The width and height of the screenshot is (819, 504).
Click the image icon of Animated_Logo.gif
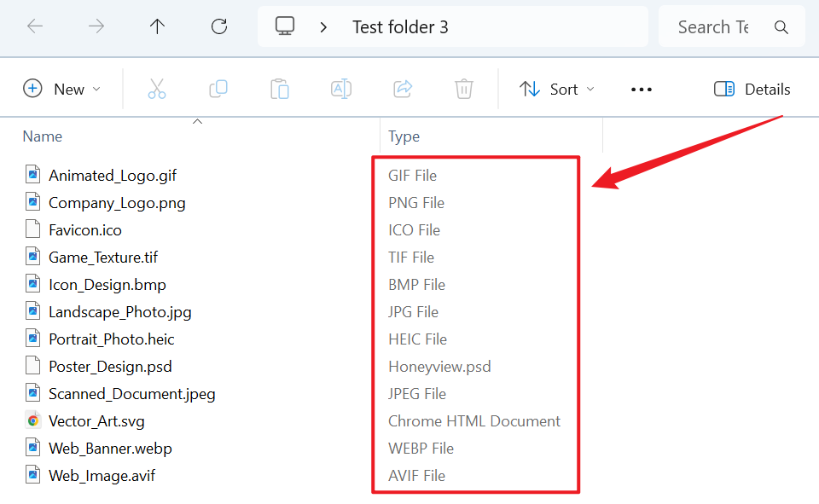pyautogui.click(x=33, y=174)
